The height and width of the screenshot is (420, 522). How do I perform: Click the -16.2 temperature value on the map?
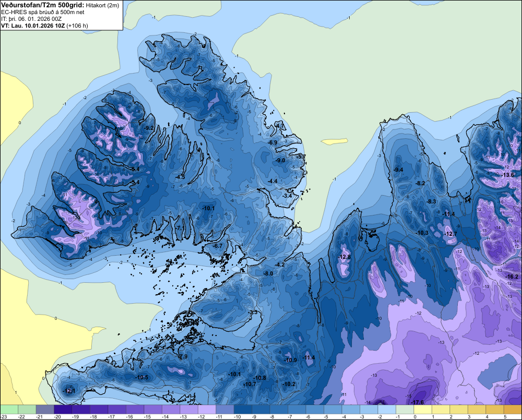point(512,277)
